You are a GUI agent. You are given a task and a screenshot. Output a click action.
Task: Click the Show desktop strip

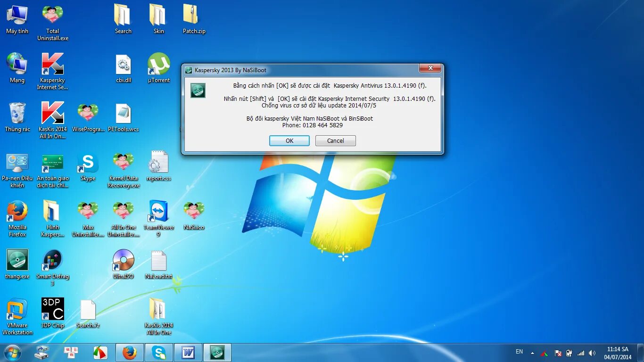640,353
